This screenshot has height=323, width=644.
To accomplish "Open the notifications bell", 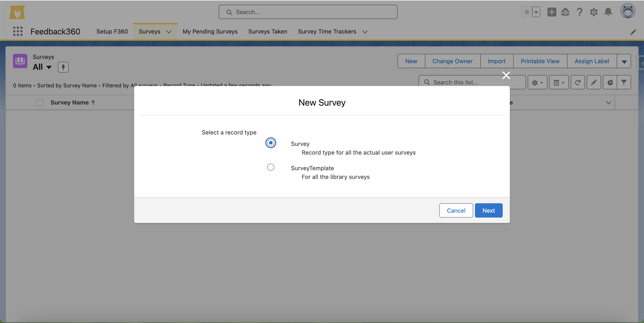I will pos(608,12).
